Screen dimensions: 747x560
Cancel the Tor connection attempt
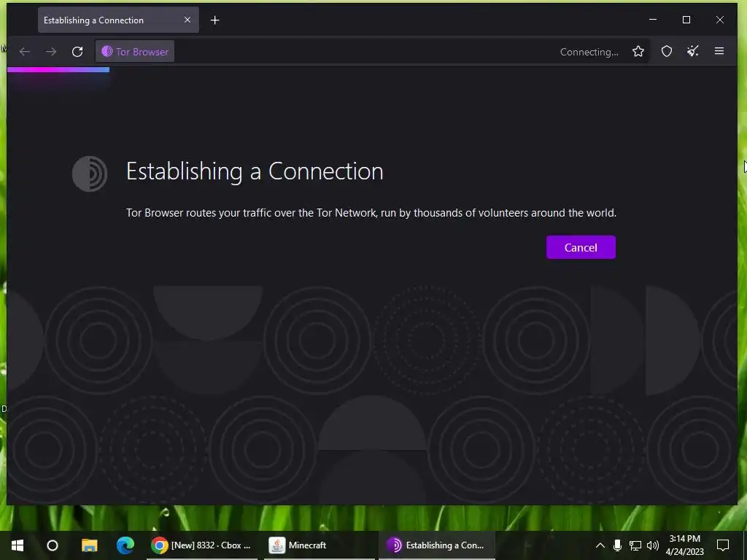pyautogui.click(x=581, y=247)
